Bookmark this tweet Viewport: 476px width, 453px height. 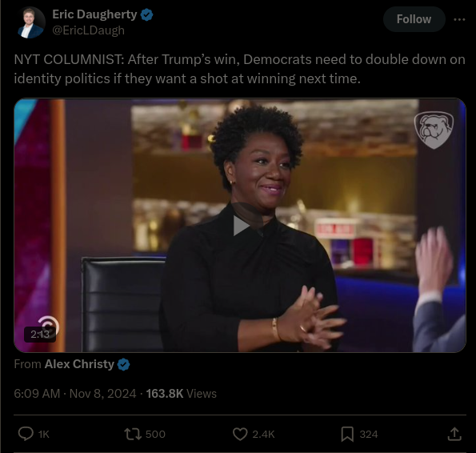click(x=347, y=434)
